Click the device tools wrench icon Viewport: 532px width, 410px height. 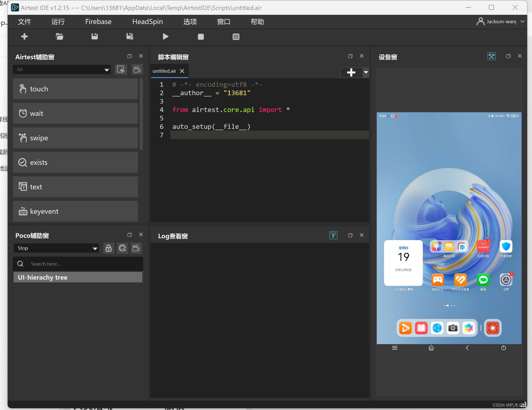(x=491, y=56)
